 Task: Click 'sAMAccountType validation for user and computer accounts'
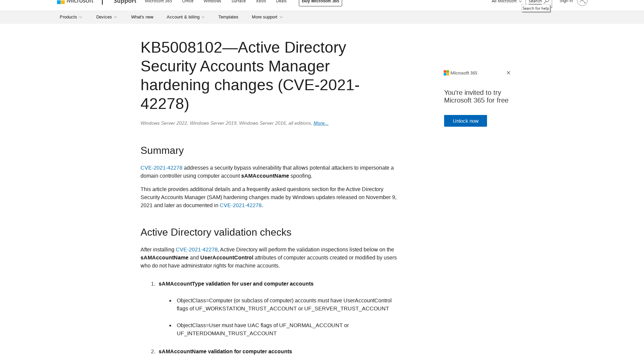pos(236,284)
